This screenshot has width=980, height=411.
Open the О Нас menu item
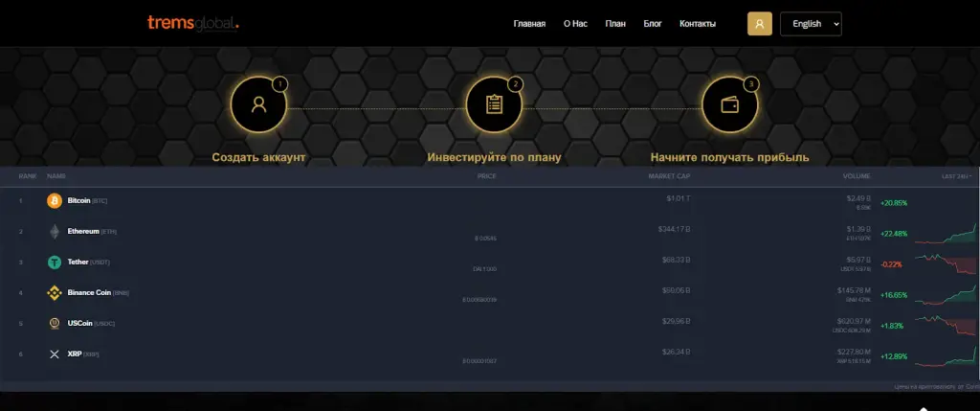pyautogui.click(x=575, y=24)
